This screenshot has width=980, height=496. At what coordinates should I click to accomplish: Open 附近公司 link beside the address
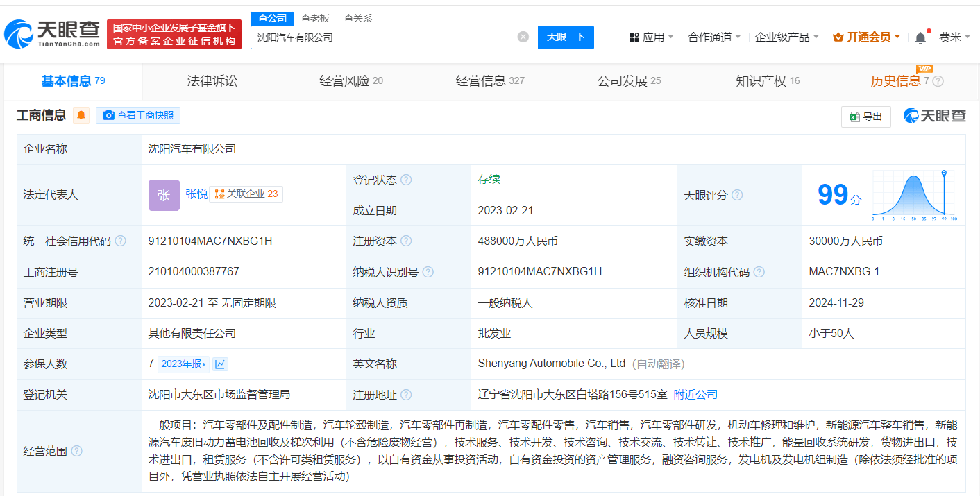pyautogui.click(x=695, y=395)
